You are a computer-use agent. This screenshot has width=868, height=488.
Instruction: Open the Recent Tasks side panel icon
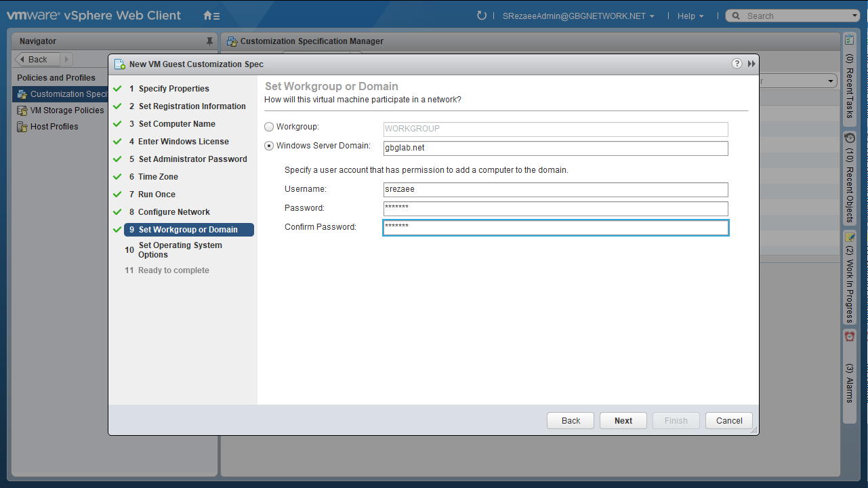click(x=850, y=41)
